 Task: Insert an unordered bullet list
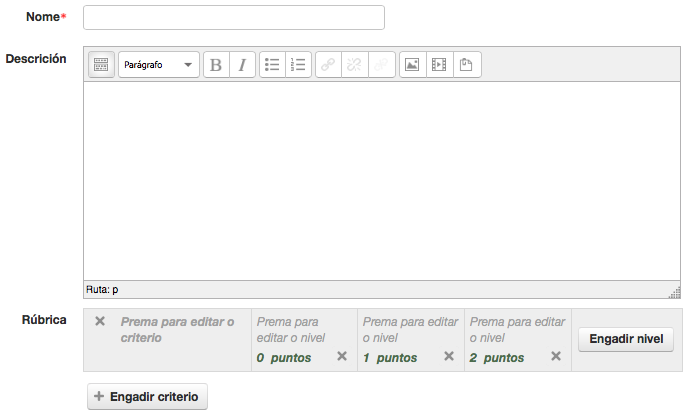click(272, 65)
